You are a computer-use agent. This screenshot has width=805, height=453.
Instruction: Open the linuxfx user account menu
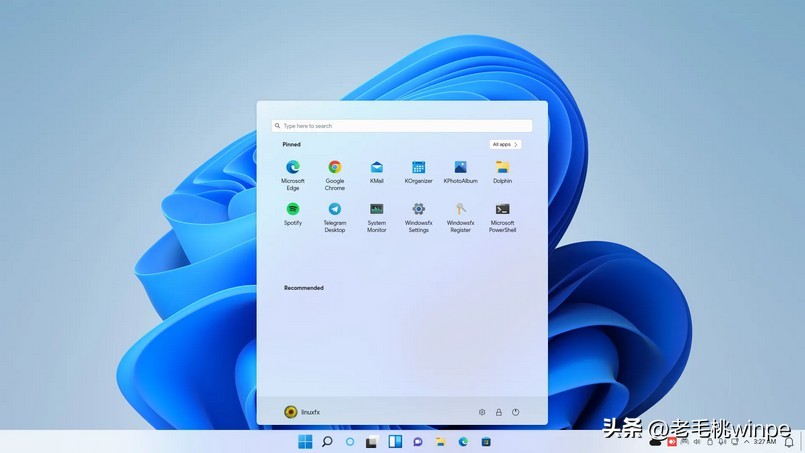point(302,412)
